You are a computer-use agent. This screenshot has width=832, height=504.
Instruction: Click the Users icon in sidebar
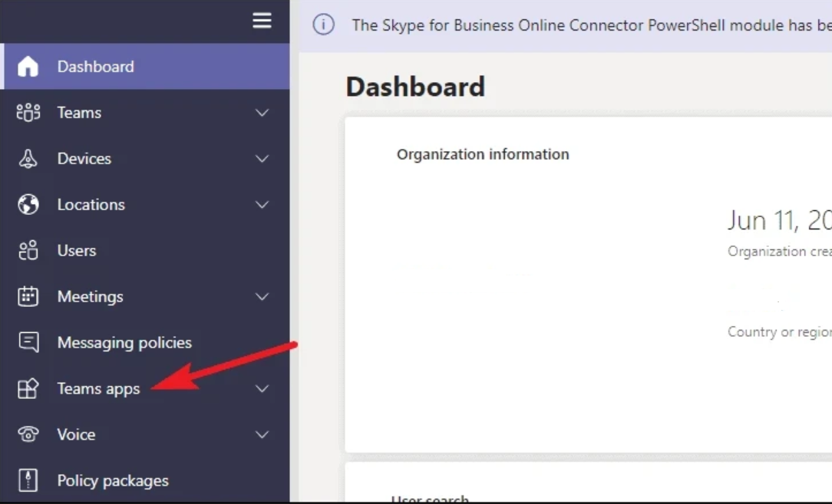tap(28, 251)
